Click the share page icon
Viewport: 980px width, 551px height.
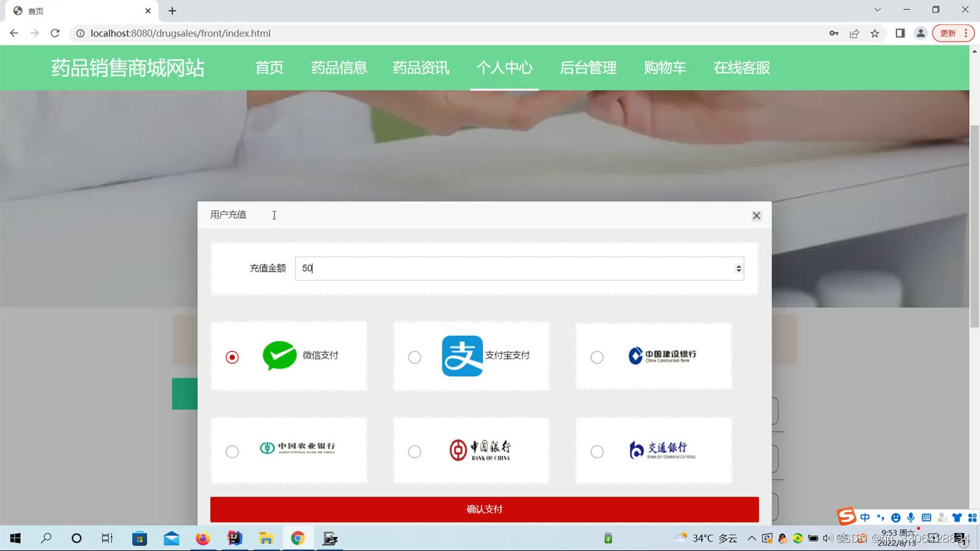point(854,33)
